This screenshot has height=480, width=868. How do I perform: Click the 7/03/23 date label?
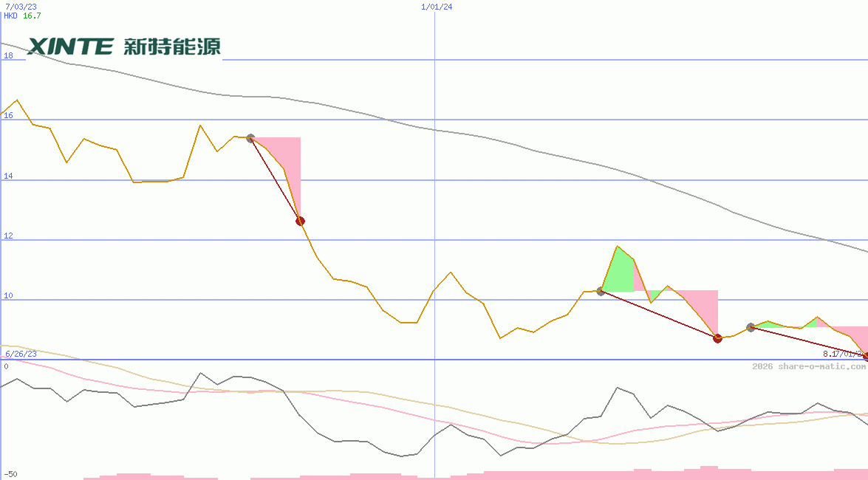click(x=21, y=7)
